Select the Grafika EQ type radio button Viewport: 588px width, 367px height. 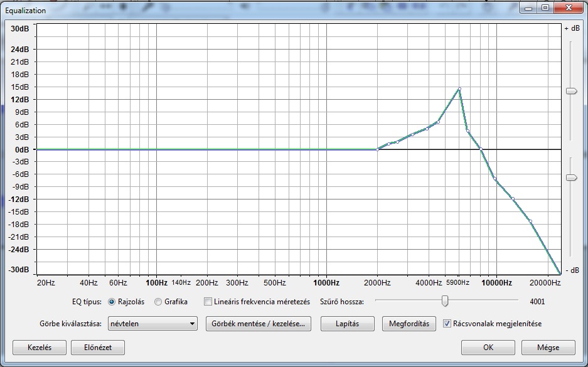(x=158, y=302)
